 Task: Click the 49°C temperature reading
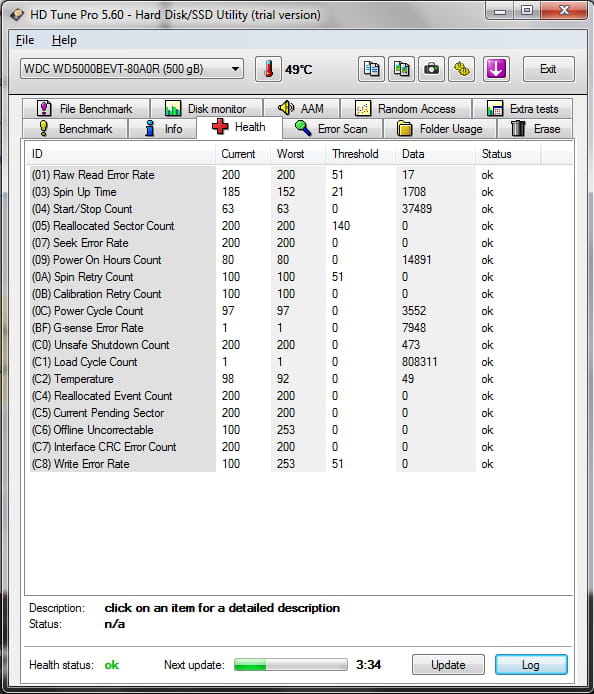click(x=298, y=69)
